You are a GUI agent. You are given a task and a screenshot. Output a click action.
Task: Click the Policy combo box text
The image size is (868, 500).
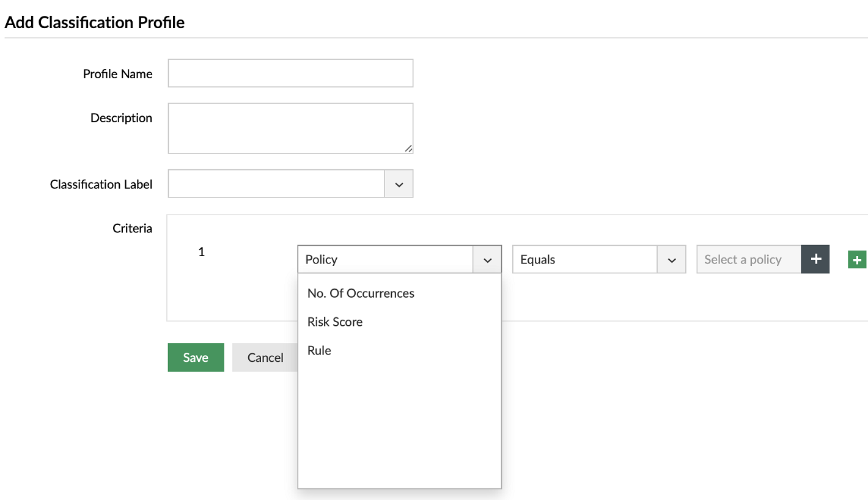385,260
